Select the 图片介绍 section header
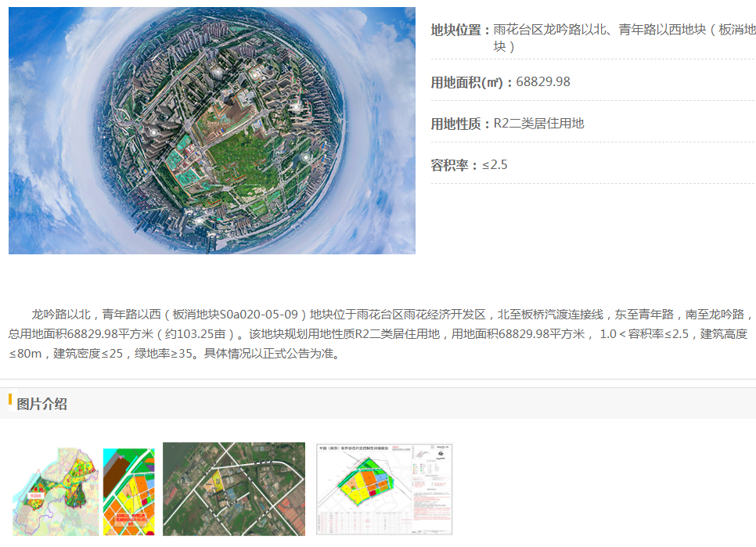 [41, 404]
